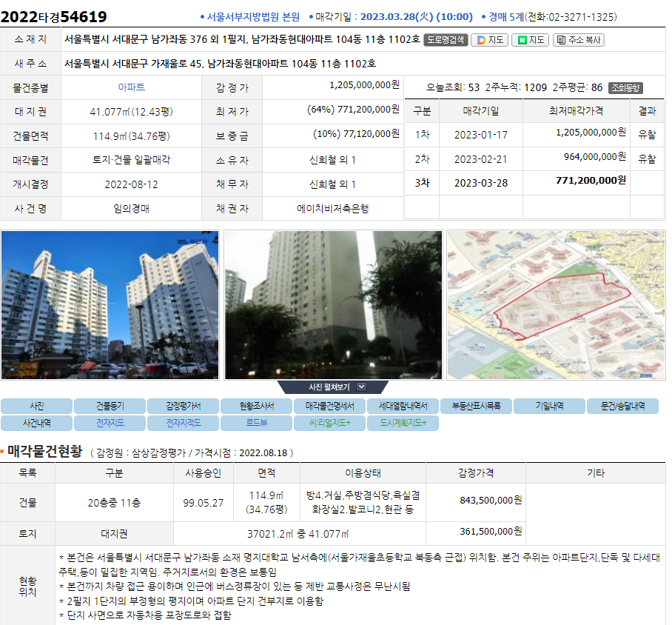This screenshot has height=625, width=672.
Task: Open the 문건/송달내역 tab
Action: coord(622,406)
